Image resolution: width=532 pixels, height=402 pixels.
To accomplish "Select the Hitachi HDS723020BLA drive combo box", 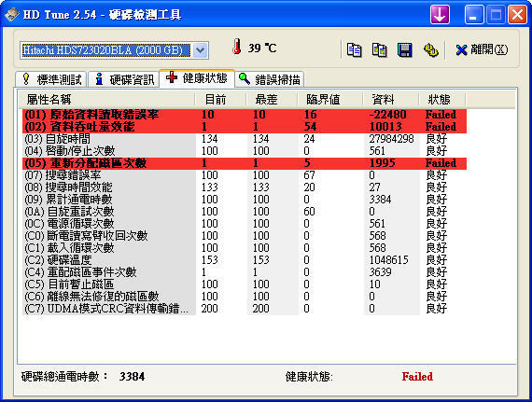I will [114, 50].
